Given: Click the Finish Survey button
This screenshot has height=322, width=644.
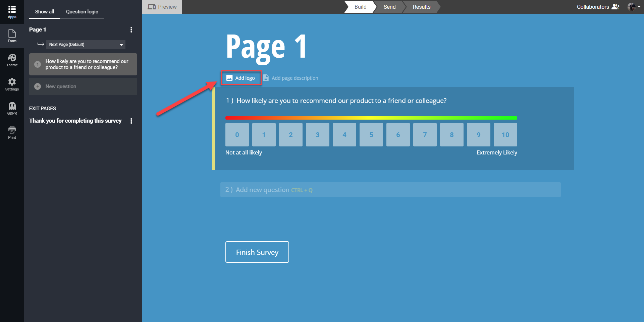Looking at the screenshot, I should (257, 252).
